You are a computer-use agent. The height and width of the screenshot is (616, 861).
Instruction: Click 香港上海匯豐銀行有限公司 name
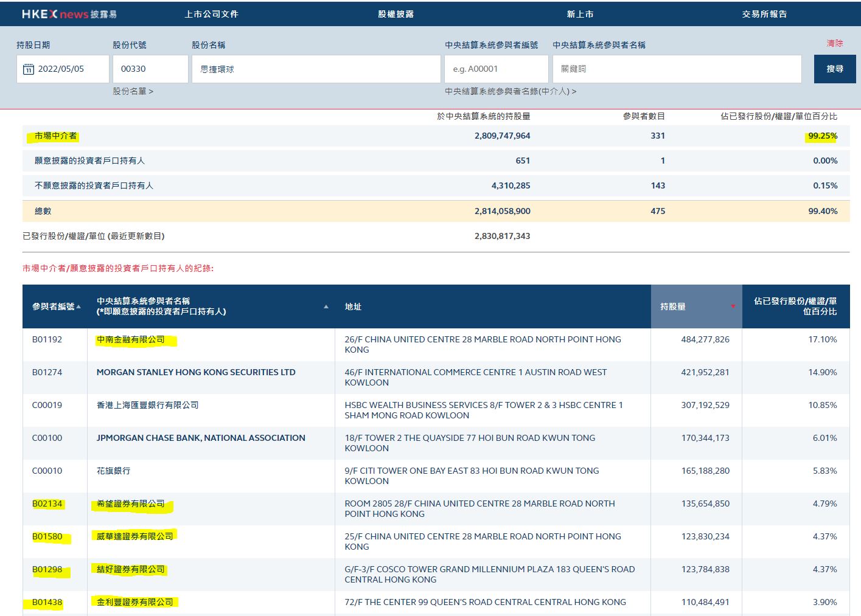point(148,406)
